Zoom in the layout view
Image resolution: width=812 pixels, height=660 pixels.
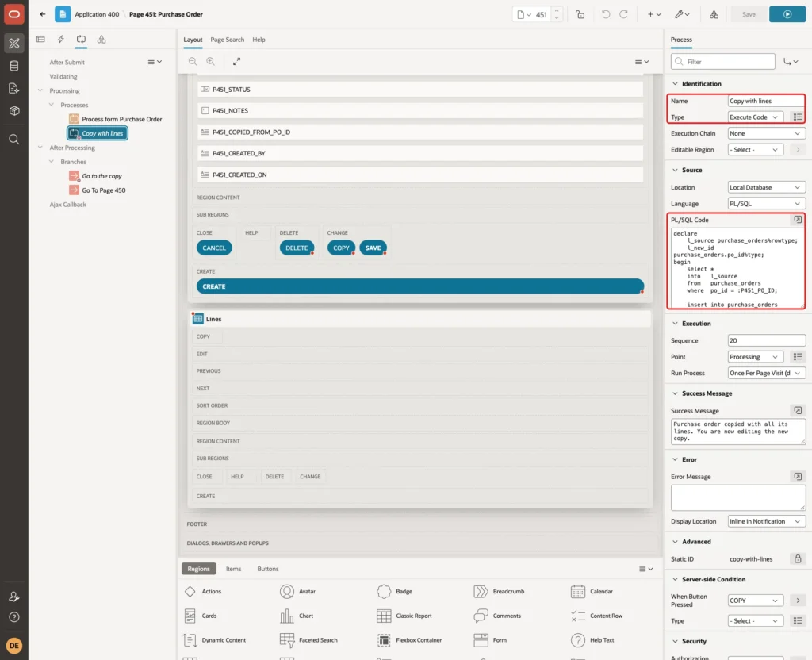211,61
